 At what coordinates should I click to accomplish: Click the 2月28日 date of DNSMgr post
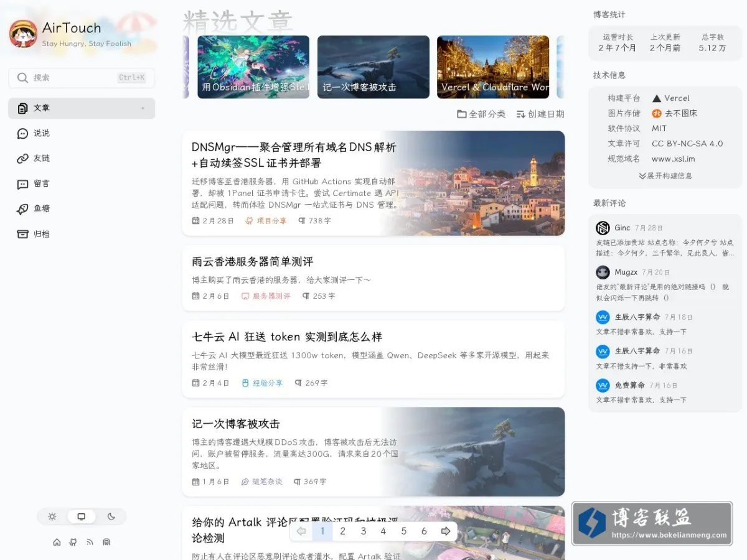coord(213,221)
